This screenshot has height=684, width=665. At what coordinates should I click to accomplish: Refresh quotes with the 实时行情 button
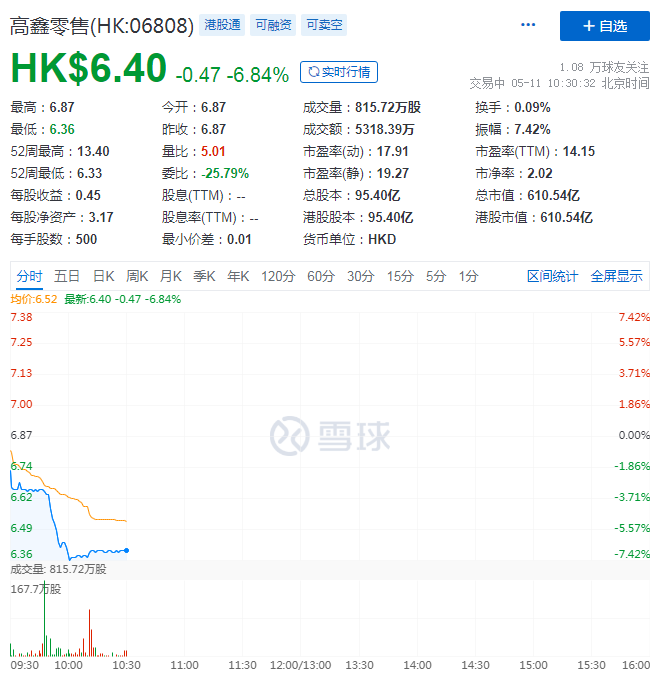[339, 72]
